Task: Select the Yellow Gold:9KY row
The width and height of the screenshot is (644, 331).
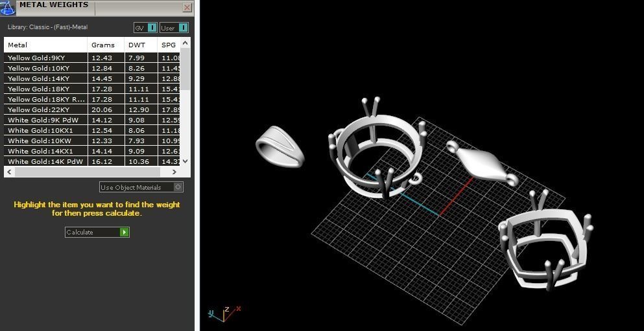Action: pyautogui.click(x=92, y=58)
